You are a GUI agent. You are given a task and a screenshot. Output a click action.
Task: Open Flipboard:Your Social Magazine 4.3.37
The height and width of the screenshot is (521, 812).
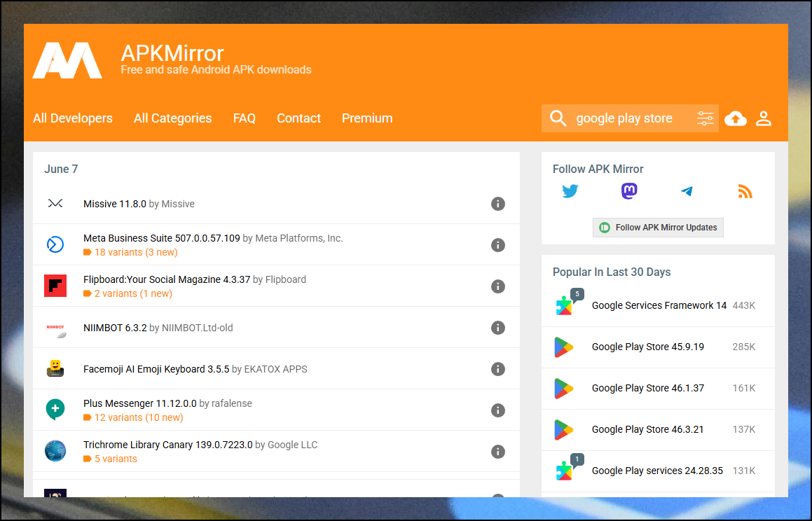coord(167,279)
